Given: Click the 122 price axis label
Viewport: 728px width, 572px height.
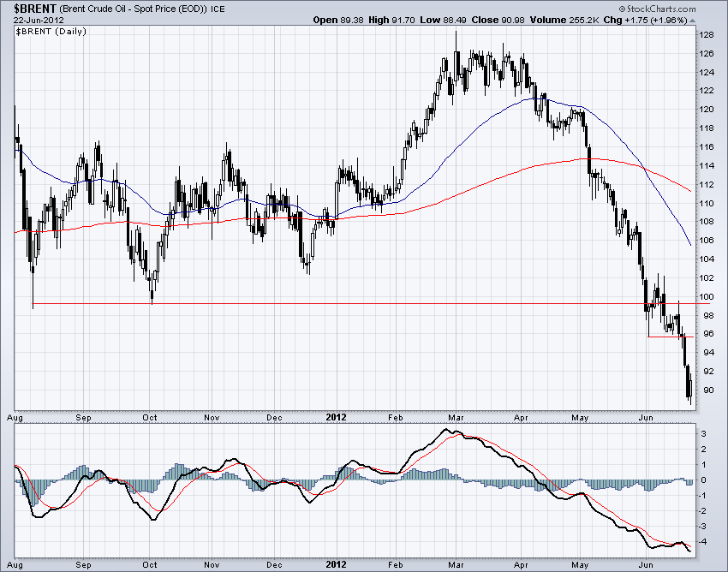Looking at the screenshot, I should (x=707, y=91).
